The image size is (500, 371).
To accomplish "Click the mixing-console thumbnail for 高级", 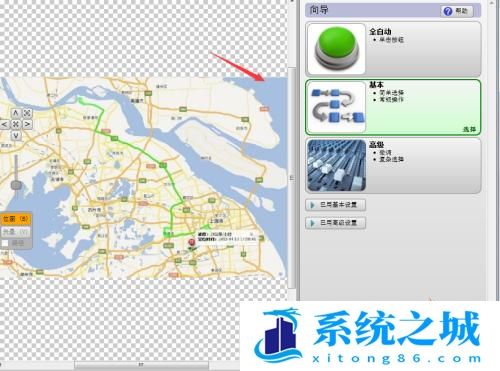I will tap(336, 165).
